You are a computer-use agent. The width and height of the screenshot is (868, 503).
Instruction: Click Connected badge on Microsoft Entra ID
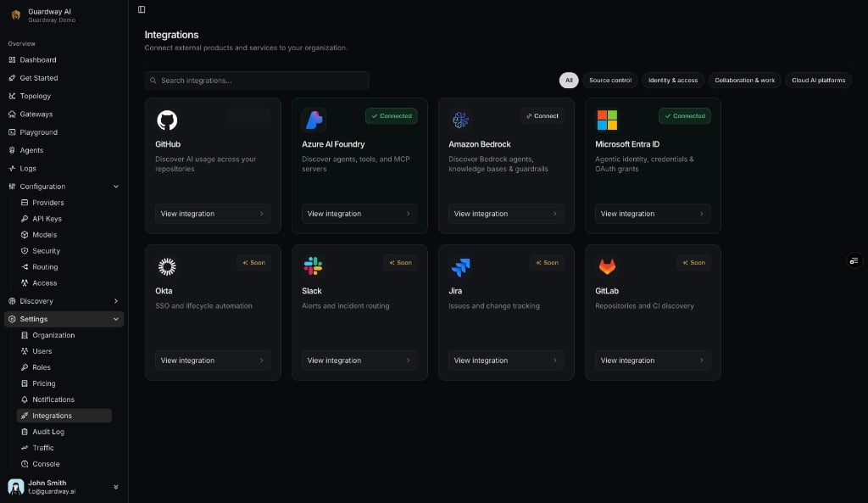coord(685,115)
